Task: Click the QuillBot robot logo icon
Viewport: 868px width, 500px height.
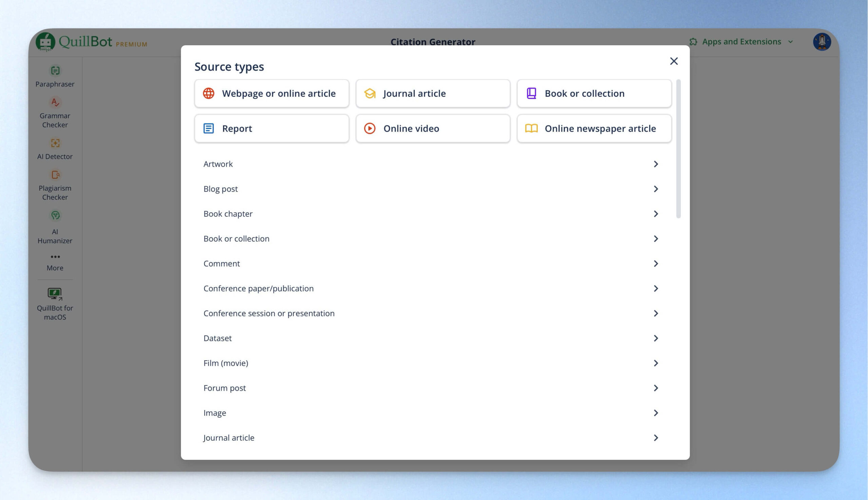Action: pyautogui.click(x=45, y=41)
